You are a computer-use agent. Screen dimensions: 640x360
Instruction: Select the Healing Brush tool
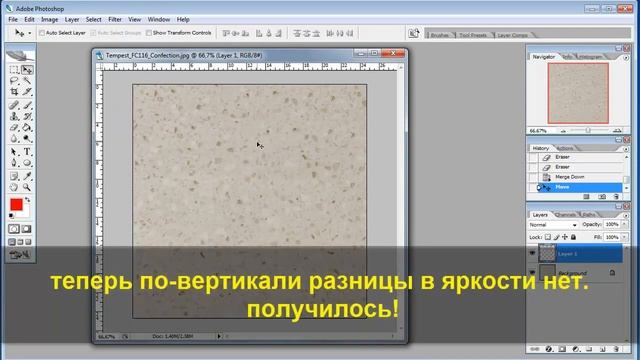click(x=14, y=105)
